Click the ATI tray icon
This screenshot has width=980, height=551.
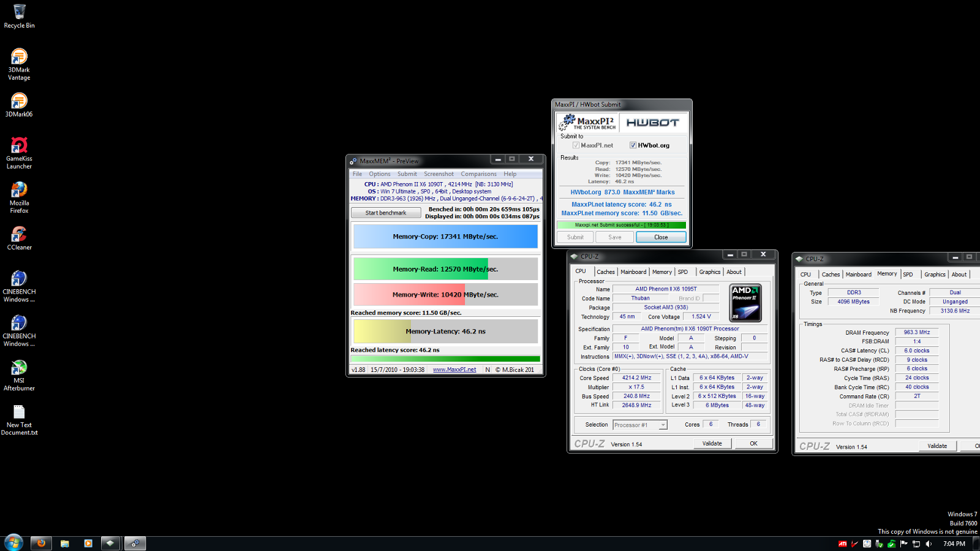(843, 544)
